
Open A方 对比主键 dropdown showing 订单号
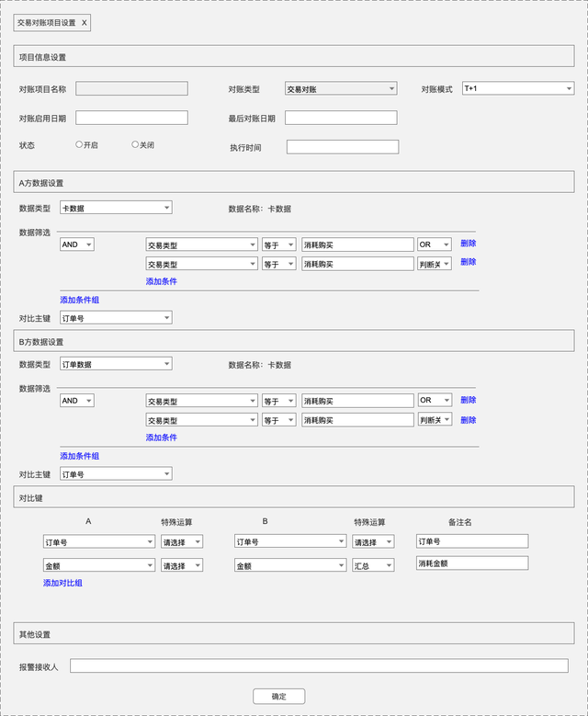click(x=116, y=318)
